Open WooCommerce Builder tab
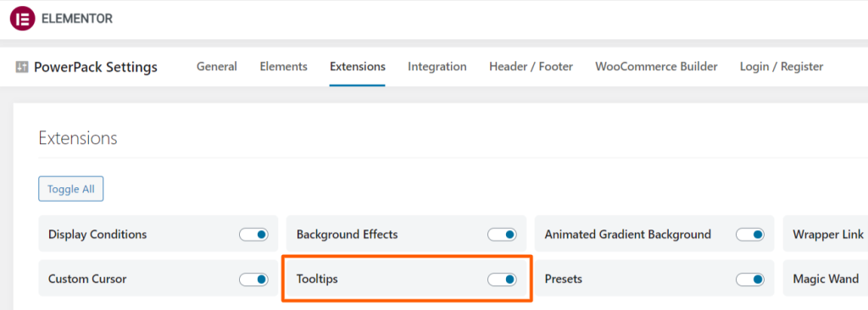This screenshot has height=310, width=868. coord(657,67)
